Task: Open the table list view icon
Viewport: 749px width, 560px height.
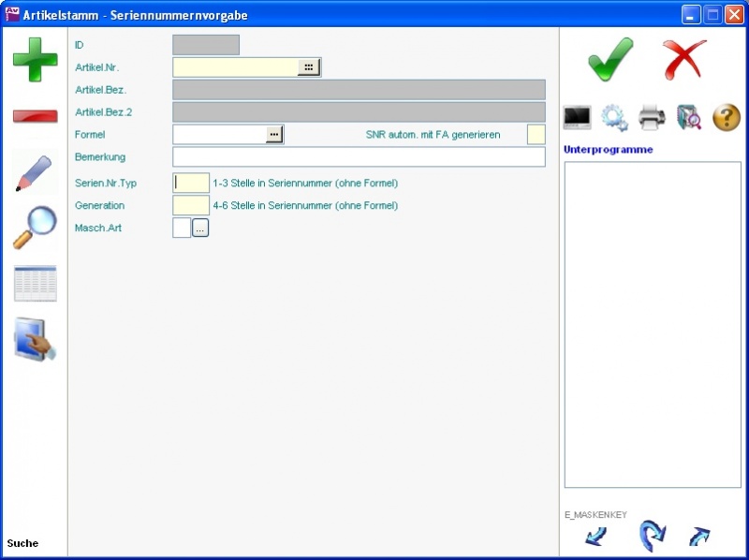Action: tap(35, 283)
